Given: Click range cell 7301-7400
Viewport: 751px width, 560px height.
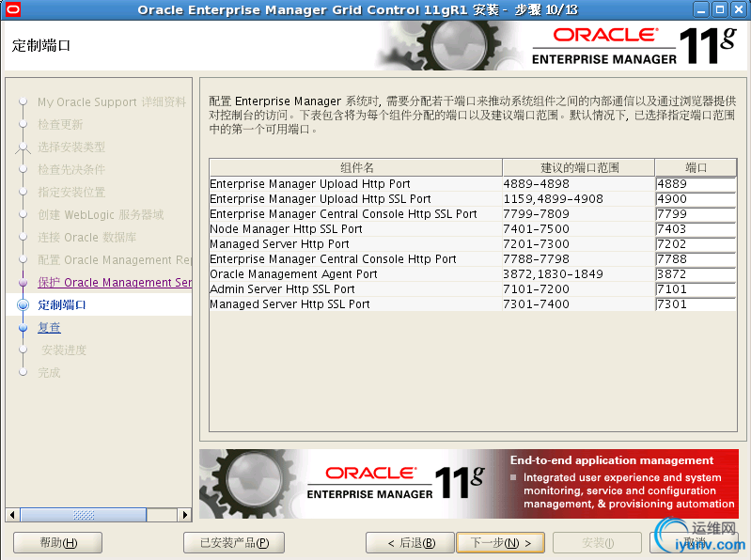Looking at the screenshot, I should (x=578, y=304).
